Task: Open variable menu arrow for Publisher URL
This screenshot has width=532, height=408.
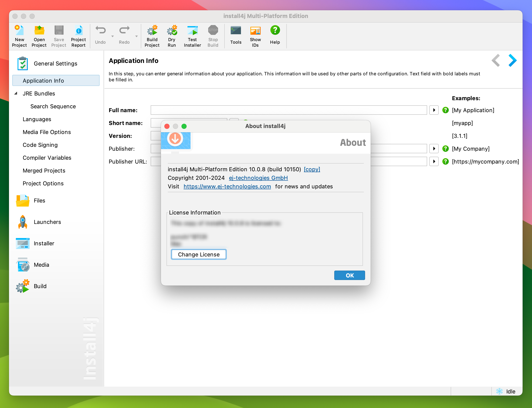Action: pyautogui.click(x=434, y=161)
